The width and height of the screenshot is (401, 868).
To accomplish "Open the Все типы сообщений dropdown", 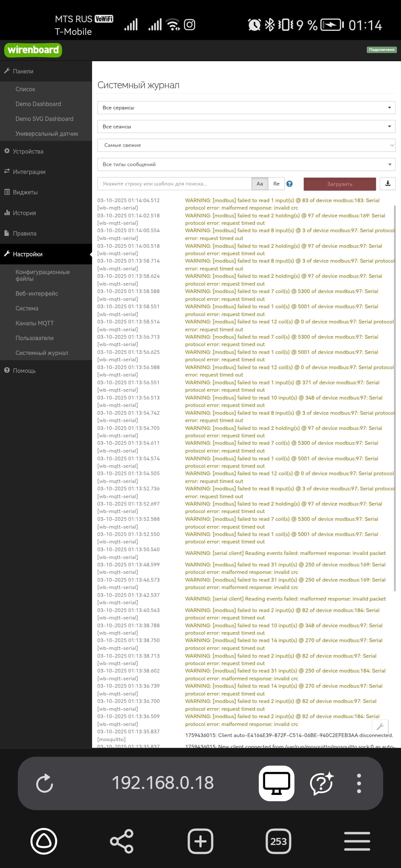I will click(246, 164).
